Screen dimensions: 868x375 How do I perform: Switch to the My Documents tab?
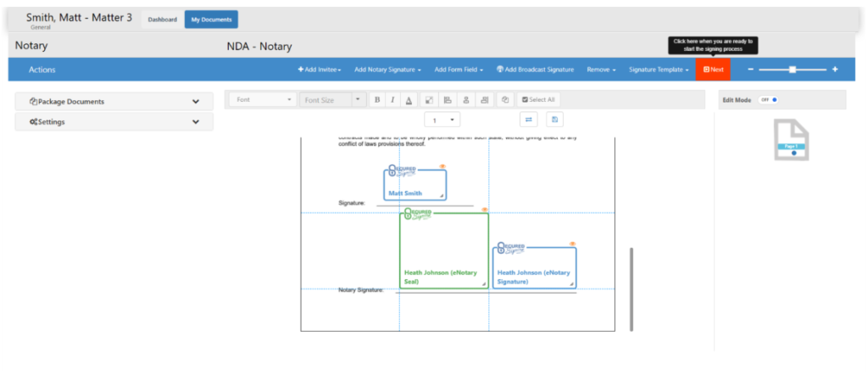(x=211, y=20)
